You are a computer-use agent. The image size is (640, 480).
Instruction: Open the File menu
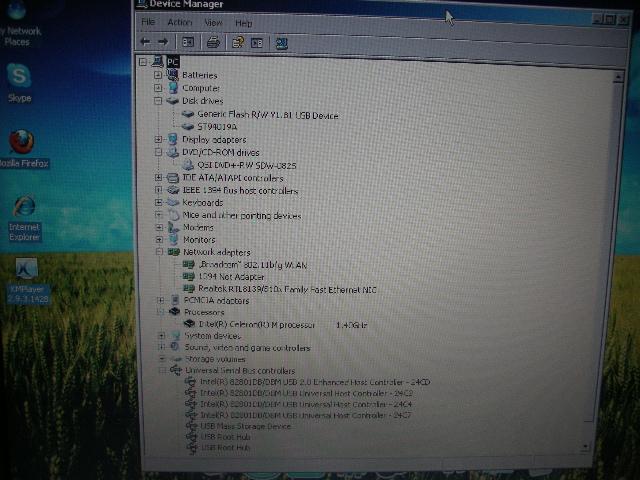click(x=148, y=22)
